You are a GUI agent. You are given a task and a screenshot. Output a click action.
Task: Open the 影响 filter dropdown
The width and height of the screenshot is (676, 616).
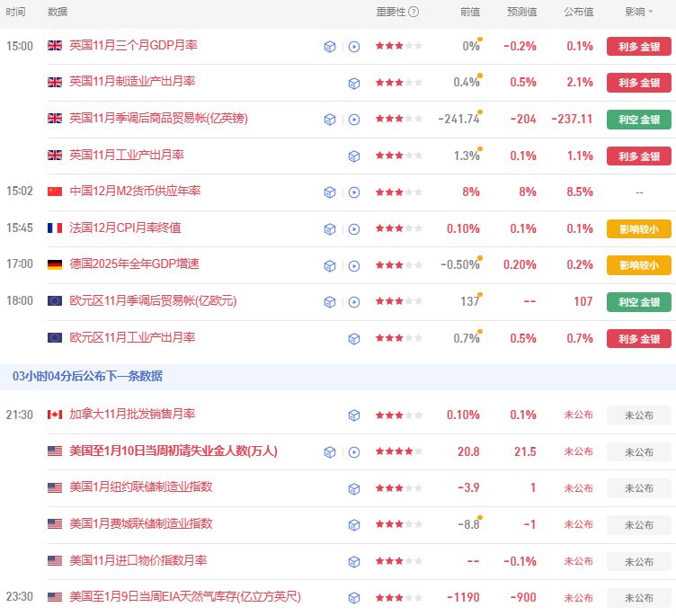[x=639, y=12]
